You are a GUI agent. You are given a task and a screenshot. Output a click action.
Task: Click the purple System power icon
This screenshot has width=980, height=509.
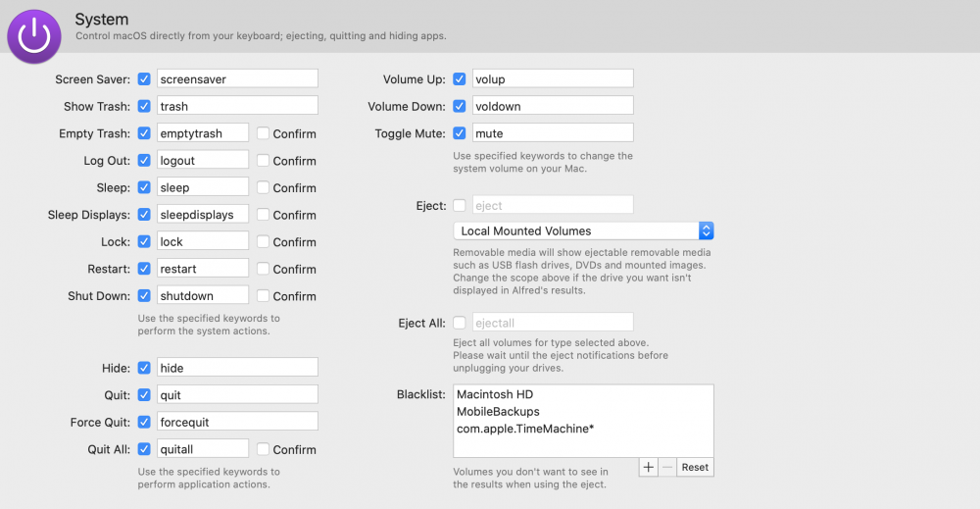pos(34,36)
